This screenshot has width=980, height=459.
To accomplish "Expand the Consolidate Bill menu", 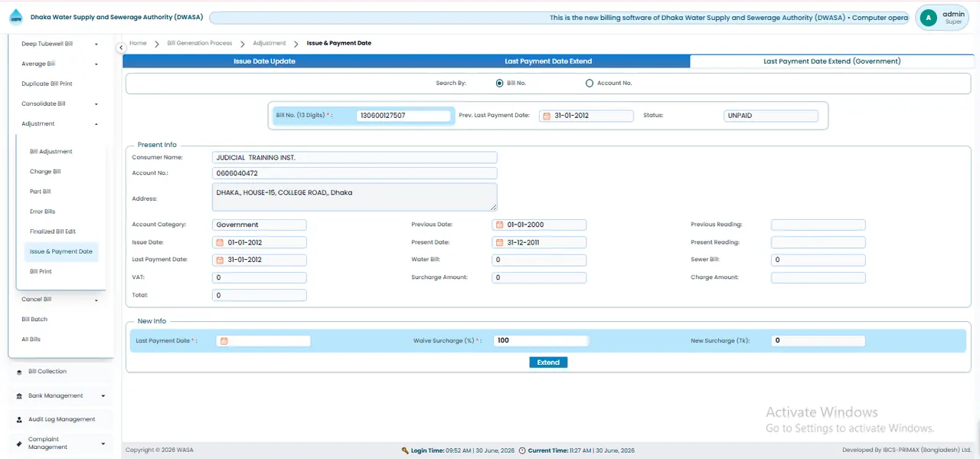I will tap(96, 104).
